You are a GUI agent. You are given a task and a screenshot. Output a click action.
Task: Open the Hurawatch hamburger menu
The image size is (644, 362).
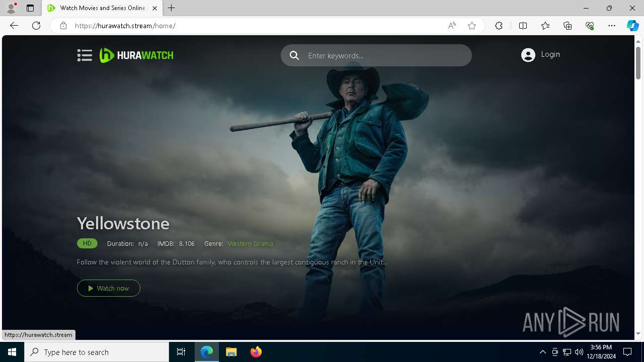[85, 55]
